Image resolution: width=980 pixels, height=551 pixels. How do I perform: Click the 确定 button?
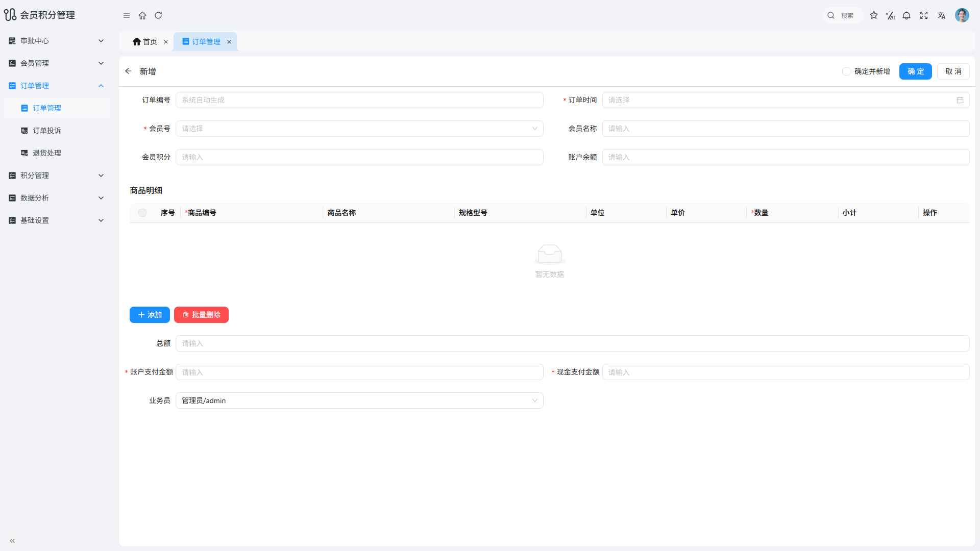[916, 71]
